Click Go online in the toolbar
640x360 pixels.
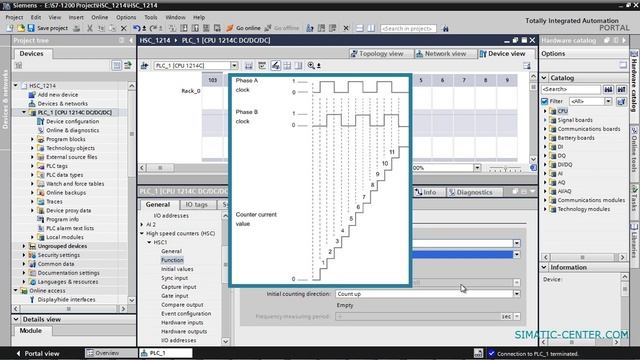(243, 28)
